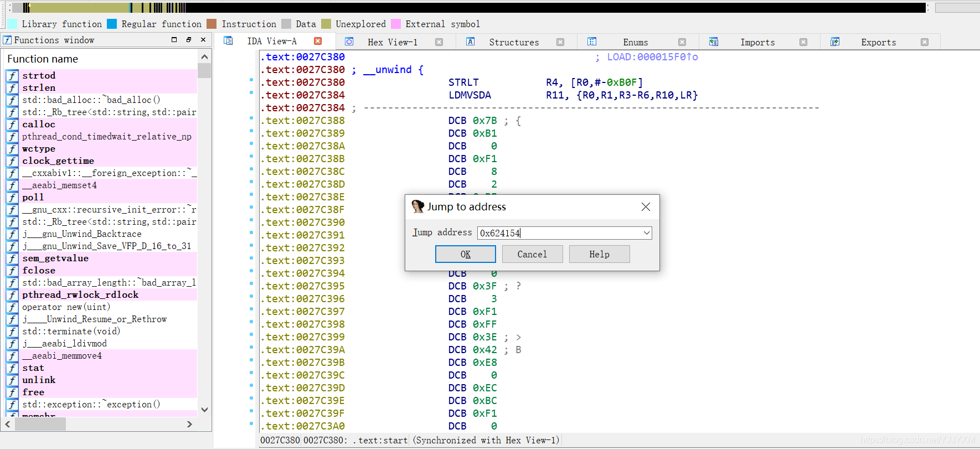Click the Imports tab icon
This screenshot has height=450, width=980.
pyautogui.click(x=714, y=42)
